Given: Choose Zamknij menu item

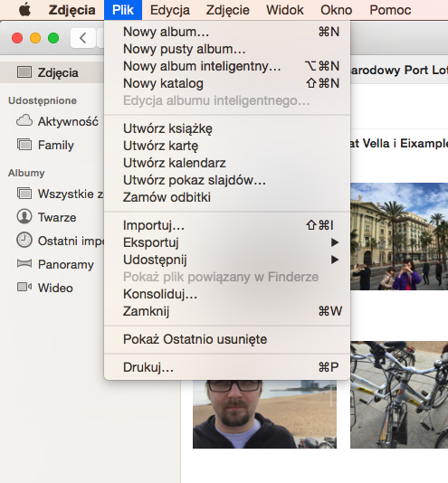Looking at the screenshot, I should pos(227,311).
